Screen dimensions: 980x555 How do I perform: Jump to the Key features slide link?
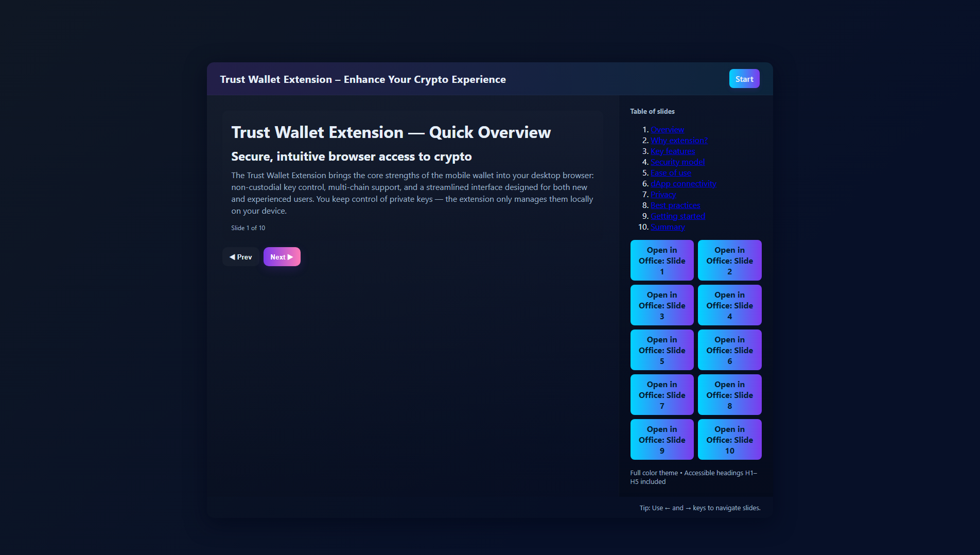click(673, 151)
